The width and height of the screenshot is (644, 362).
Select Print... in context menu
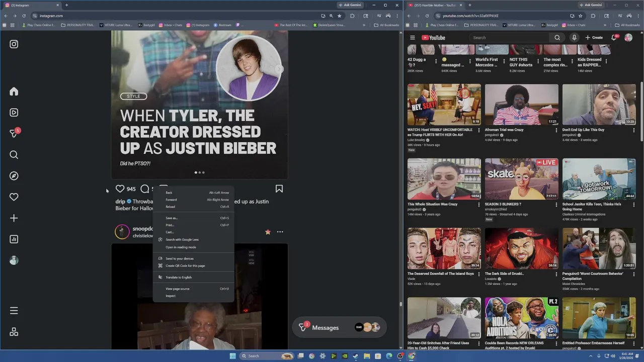pos(194,225)
